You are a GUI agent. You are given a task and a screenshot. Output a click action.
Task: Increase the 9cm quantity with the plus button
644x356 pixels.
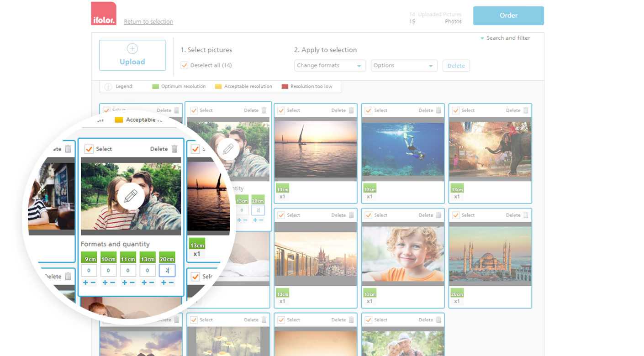85,283
